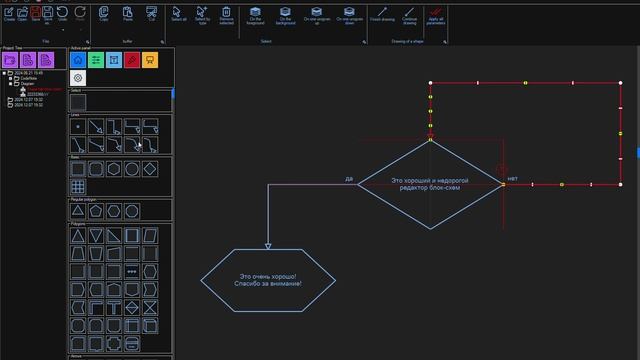Click the third purple Project Tree button

46,60
